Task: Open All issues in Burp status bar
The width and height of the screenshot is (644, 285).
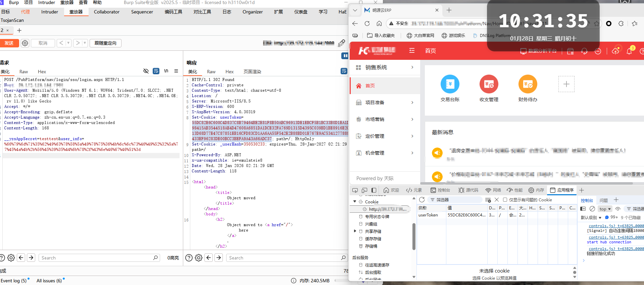Action: click(49, 281)
